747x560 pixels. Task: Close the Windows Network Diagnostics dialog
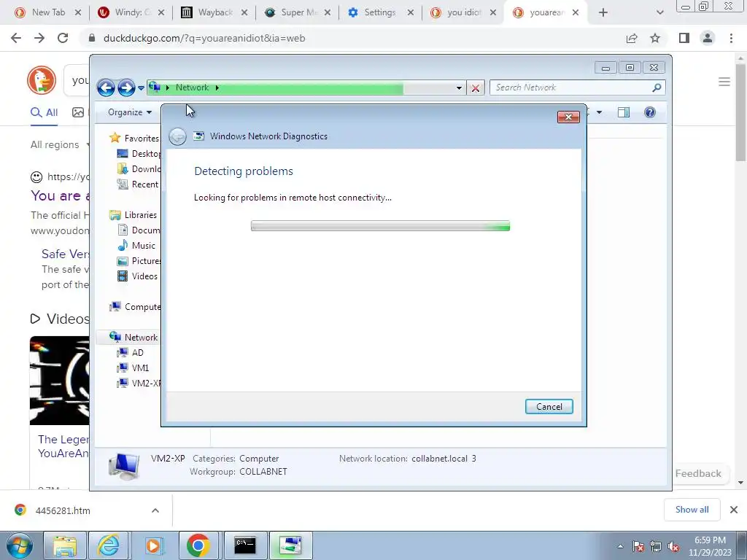[x=568, y=117]
